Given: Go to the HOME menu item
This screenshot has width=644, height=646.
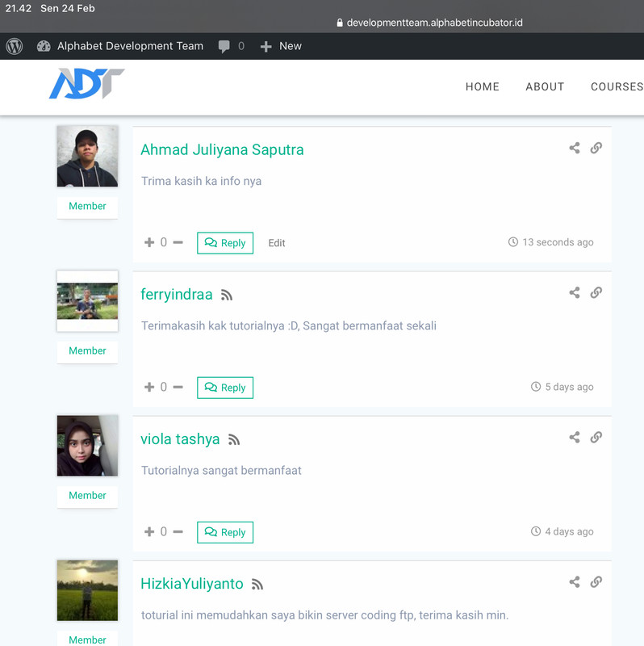Looking at the screenshot, I should coord(482,86).
